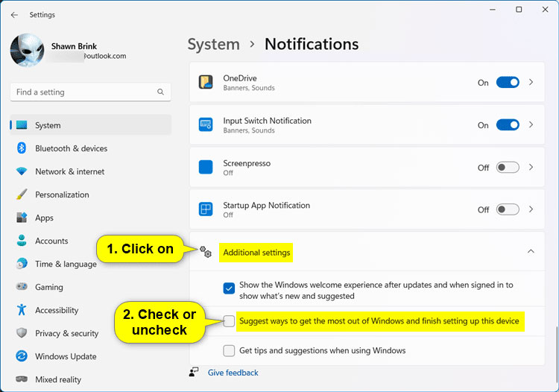The height and width of the screenshot is (392, 559).
Task: Click the Startup App Notification text
Action: [x=266, y=205]
